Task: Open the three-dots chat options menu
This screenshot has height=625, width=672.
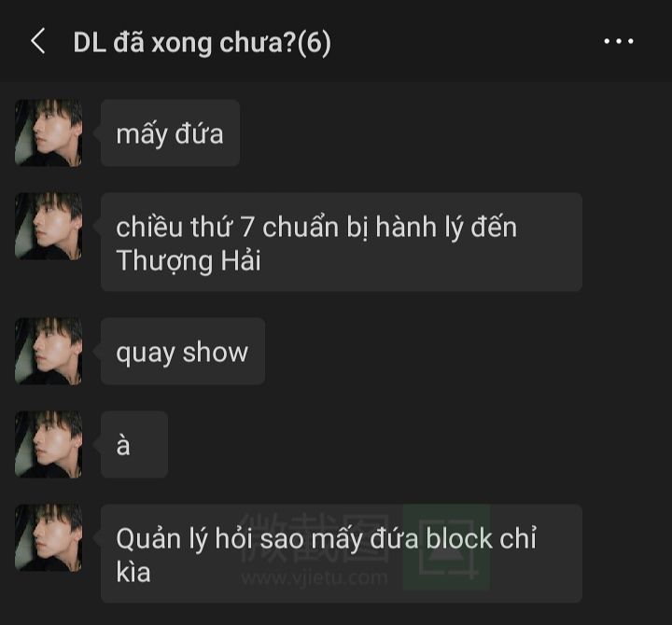Action: click(619, 41)
